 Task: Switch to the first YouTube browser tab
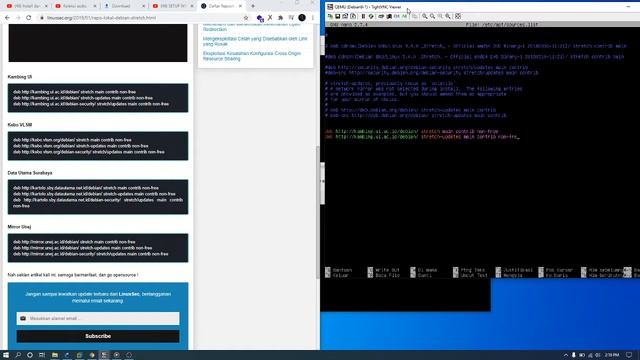point(26,6)
